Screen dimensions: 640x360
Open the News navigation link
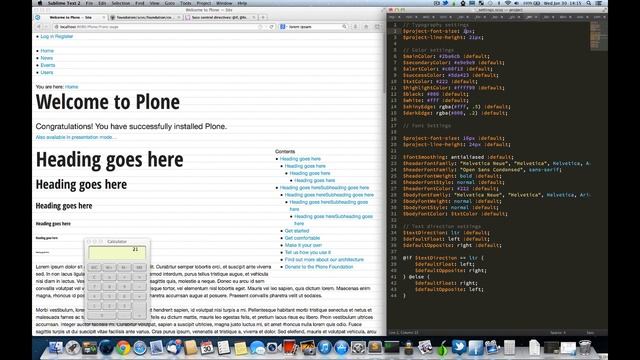(x=47, y=58)
